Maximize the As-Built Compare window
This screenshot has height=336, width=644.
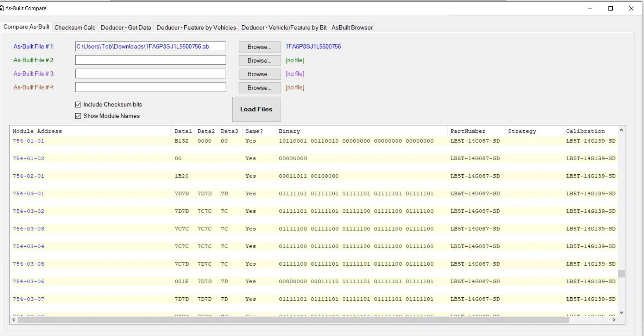tap(611, 8)
